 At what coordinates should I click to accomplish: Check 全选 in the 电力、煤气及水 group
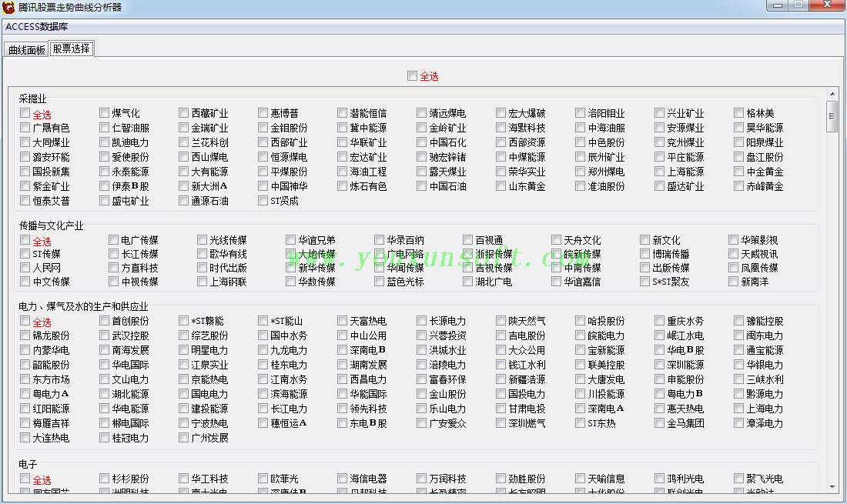coord(25,321)
